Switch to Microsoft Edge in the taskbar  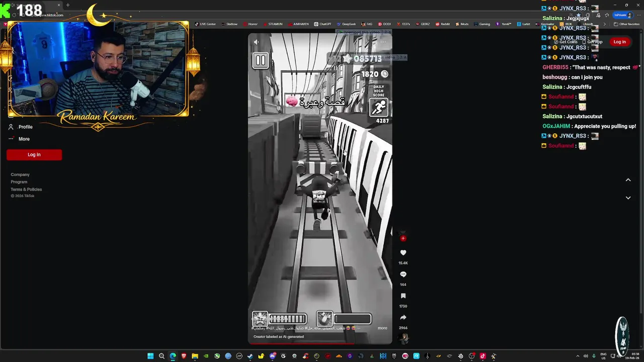(173, 356)
